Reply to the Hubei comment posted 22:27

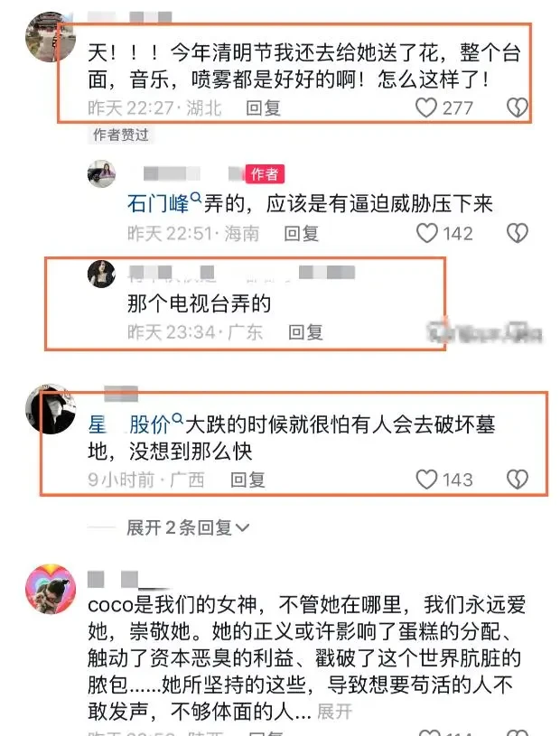(263, 108)
